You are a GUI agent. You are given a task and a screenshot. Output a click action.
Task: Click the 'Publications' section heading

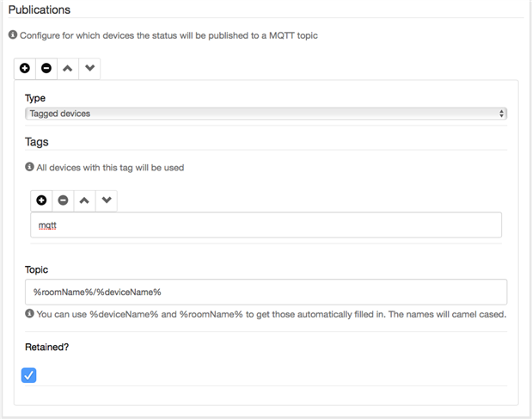[40, 9]
